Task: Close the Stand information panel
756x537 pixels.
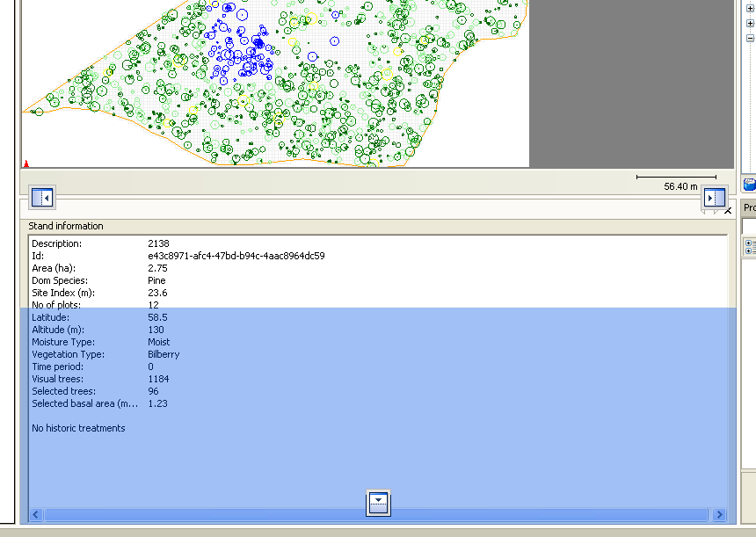Action: pyautogui.click(x=728, y=211)
